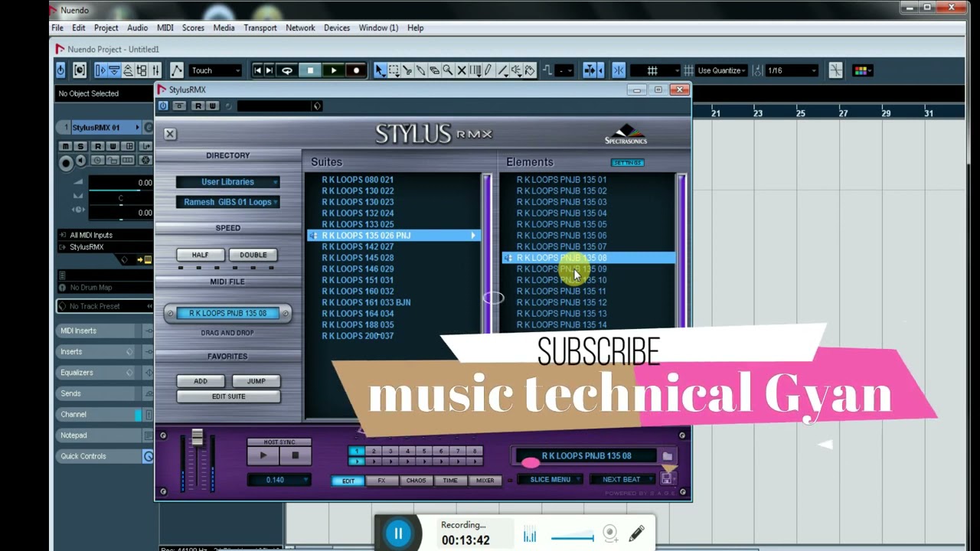
Task: Select element R K LOOPS PNJB 135 03
Action: 561,202
